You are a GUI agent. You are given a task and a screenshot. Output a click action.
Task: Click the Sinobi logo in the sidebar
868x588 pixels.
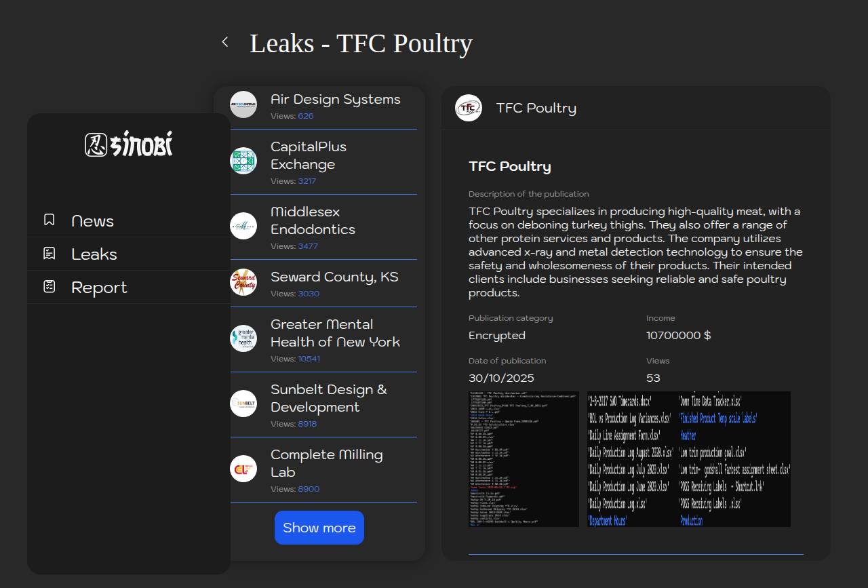click(x=129, y=144)
